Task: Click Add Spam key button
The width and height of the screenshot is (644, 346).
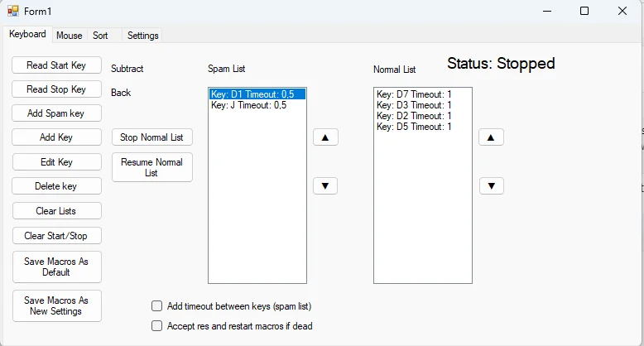Action: pyautogui.click(x=56, y=113)
